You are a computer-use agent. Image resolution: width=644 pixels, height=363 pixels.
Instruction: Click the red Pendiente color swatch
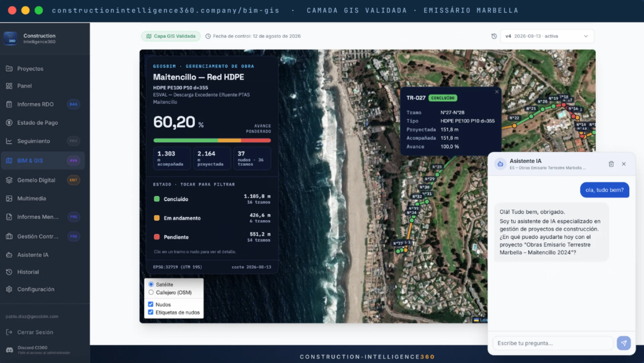157,237
